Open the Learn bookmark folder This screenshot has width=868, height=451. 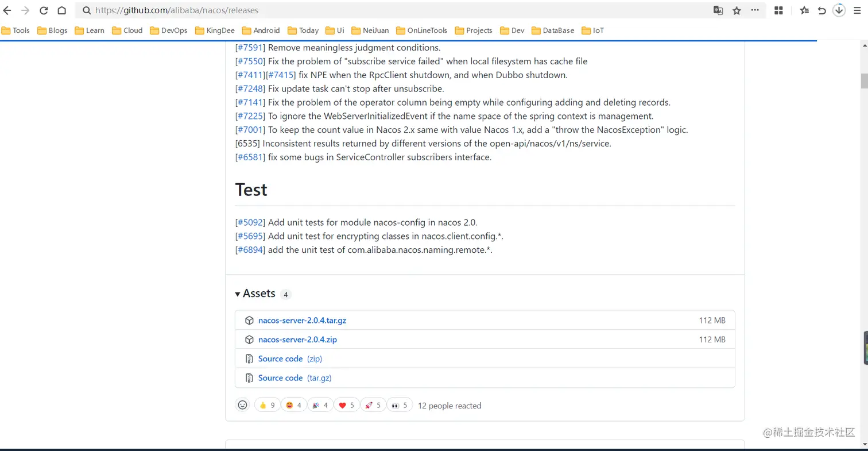pos(90,30)
